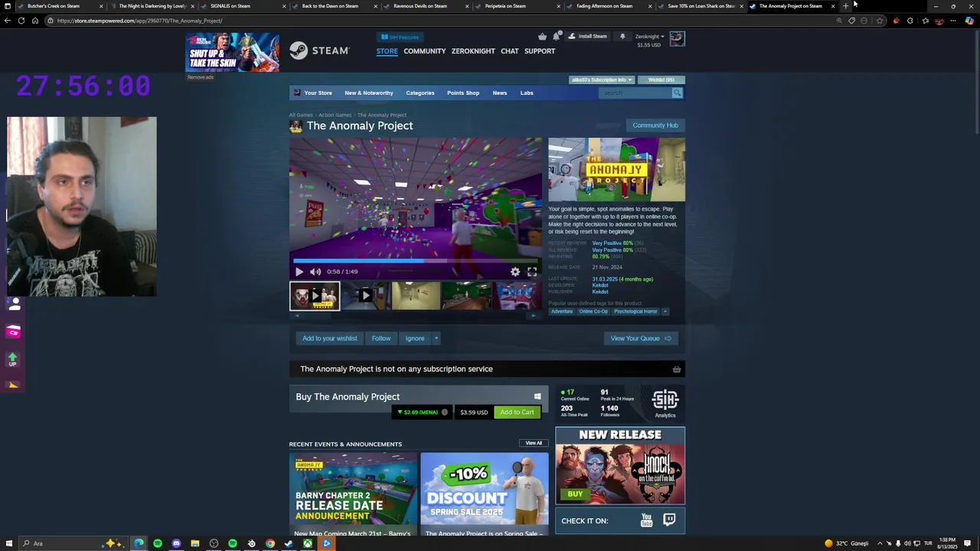
Task: Open Steam Labs
Action: click(527, 93)
